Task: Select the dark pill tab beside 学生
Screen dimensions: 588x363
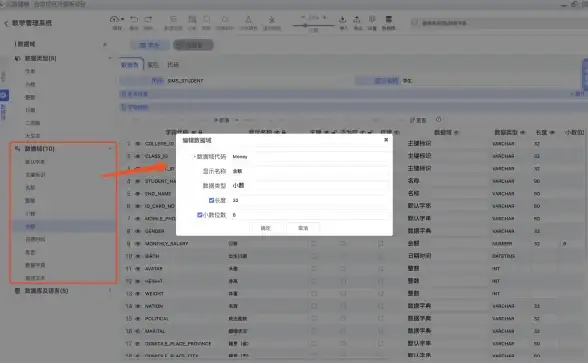Action: pyautogui.click(x=193, y=45)
